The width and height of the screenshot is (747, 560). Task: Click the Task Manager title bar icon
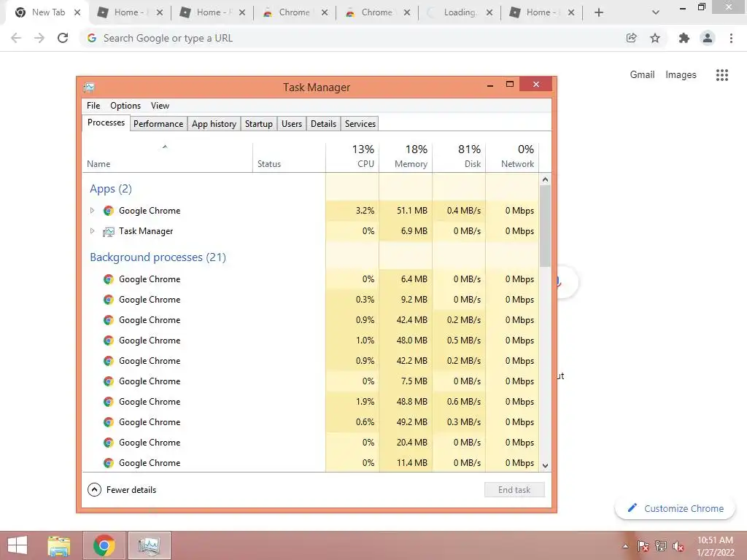[x=89, y=87]
